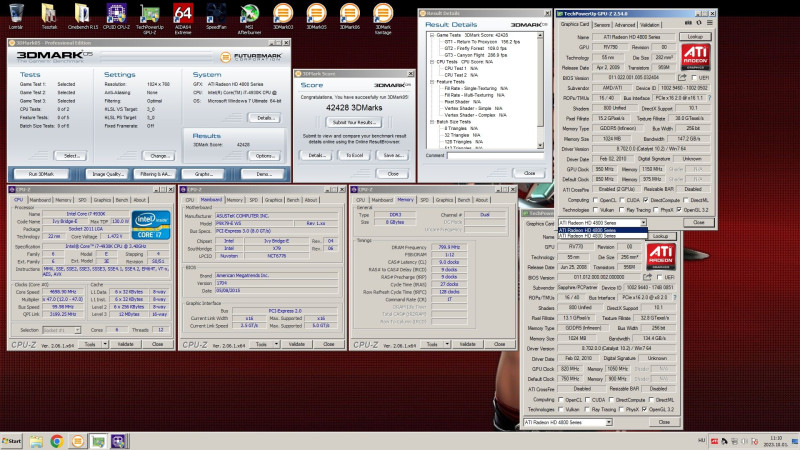
Task: Toggle the Vulkan checkbox in the RV770 GPU-Z window
Action: [x=561, y=409]
